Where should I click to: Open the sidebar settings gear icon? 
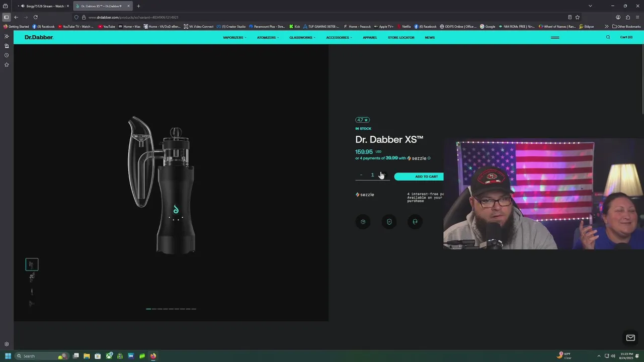[x=7, y=344]
